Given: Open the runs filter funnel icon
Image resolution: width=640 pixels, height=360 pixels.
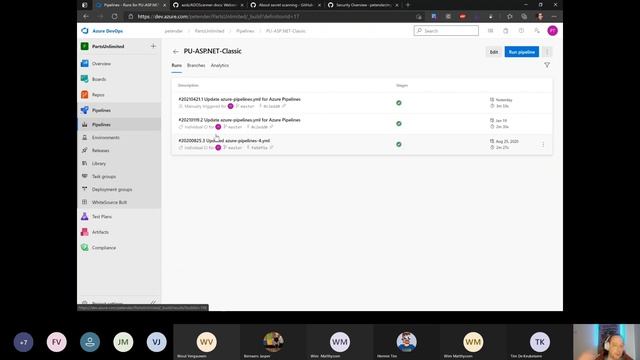Looking at the screenshot, I should (x=547, y=65).
